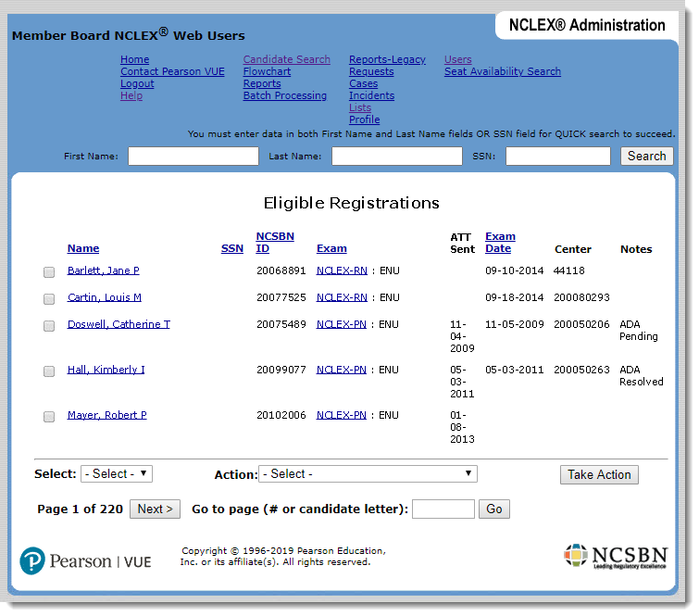Image resolution: width=699 pixels, height=616 pixels.
Task: Go to the Home menu link
Action: coord(134,59)
